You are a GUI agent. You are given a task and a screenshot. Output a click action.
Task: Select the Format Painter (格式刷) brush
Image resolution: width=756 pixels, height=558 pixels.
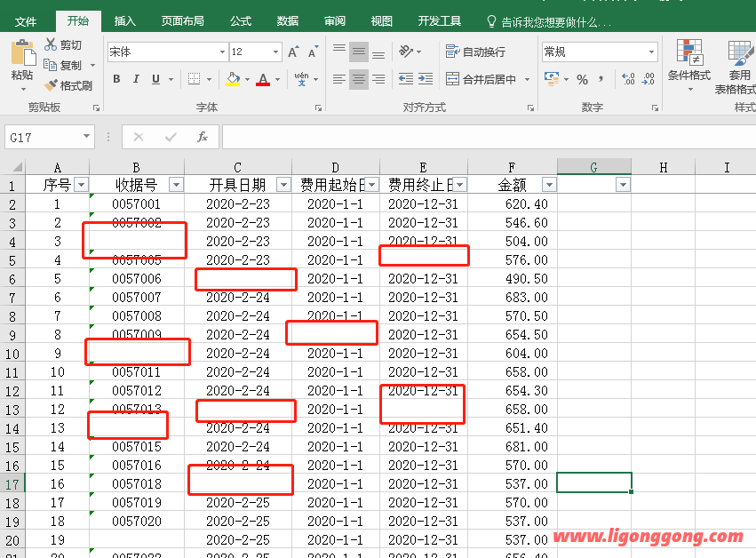(x=50, y=85)
